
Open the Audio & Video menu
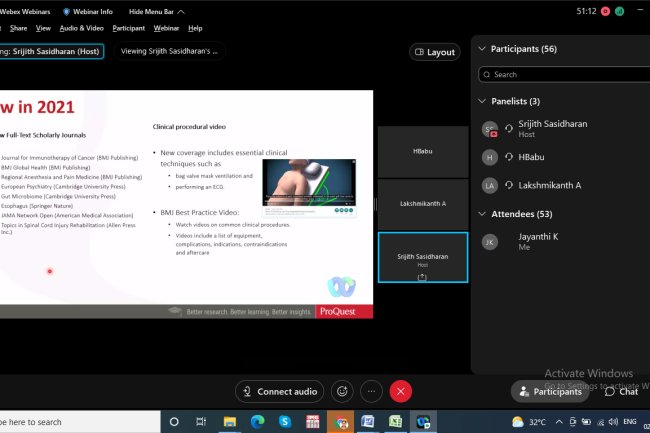(81, 28)
